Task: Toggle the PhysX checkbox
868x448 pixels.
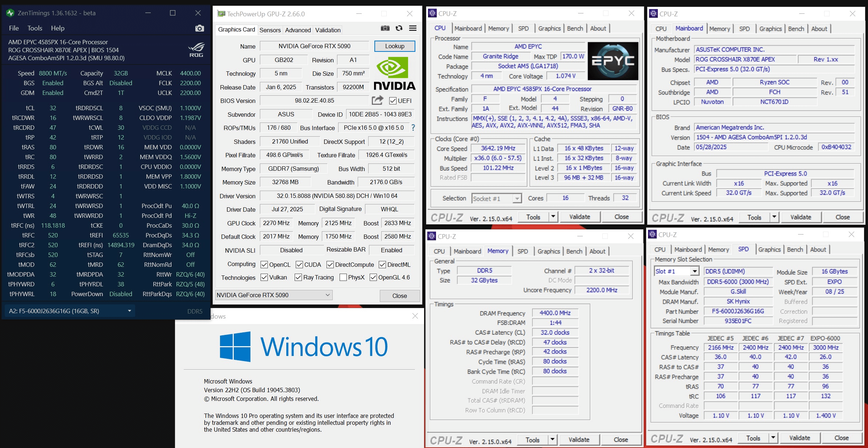Action: pyautogui.click(x=343, y=277)
